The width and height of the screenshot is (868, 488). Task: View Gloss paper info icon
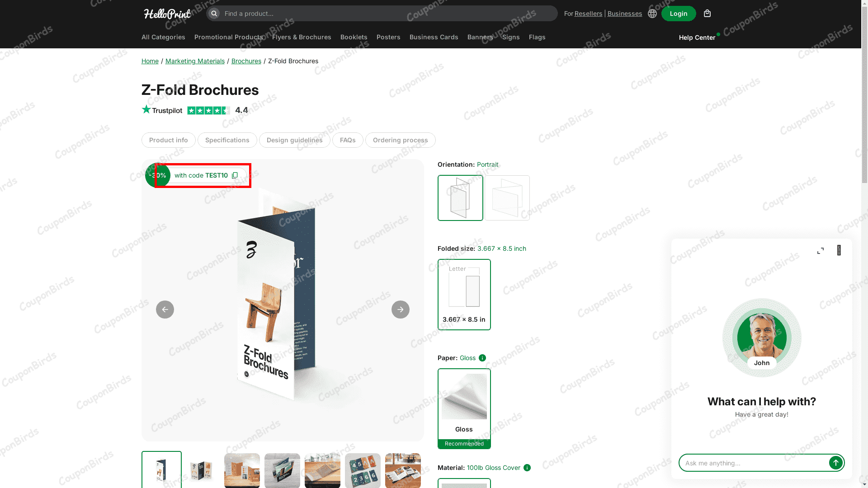[x=482, y=358]
